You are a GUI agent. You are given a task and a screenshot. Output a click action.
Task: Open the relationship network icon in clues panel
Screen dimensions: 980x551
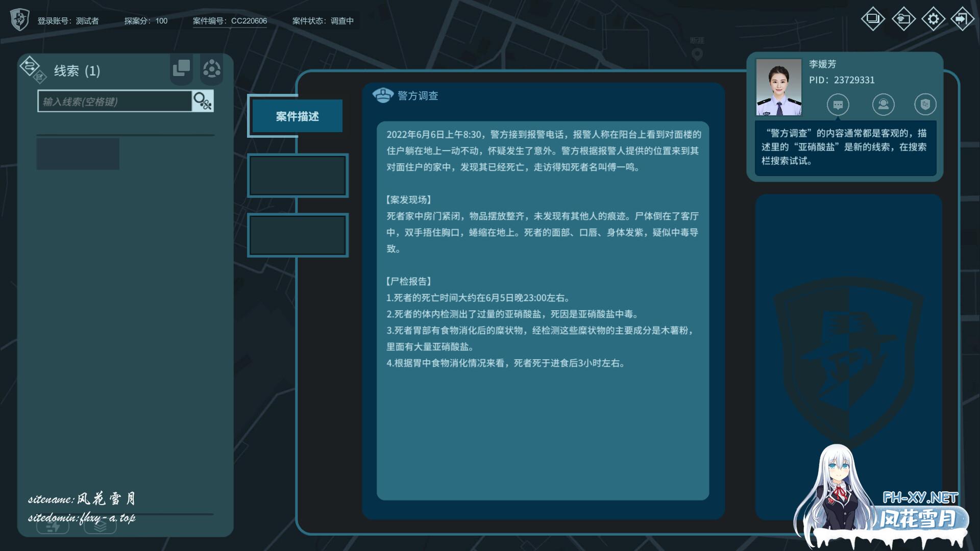click(x=212, y=68)
